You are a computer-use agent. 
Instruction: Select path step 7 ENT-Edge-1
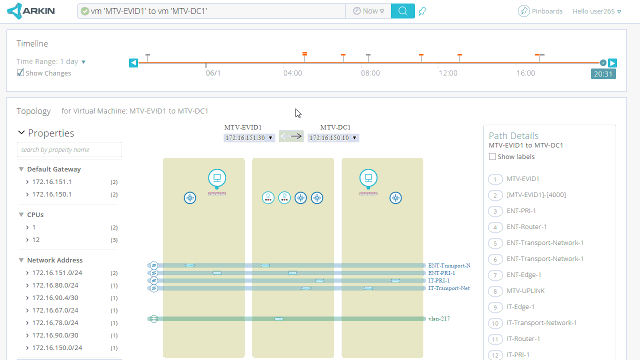515,275
